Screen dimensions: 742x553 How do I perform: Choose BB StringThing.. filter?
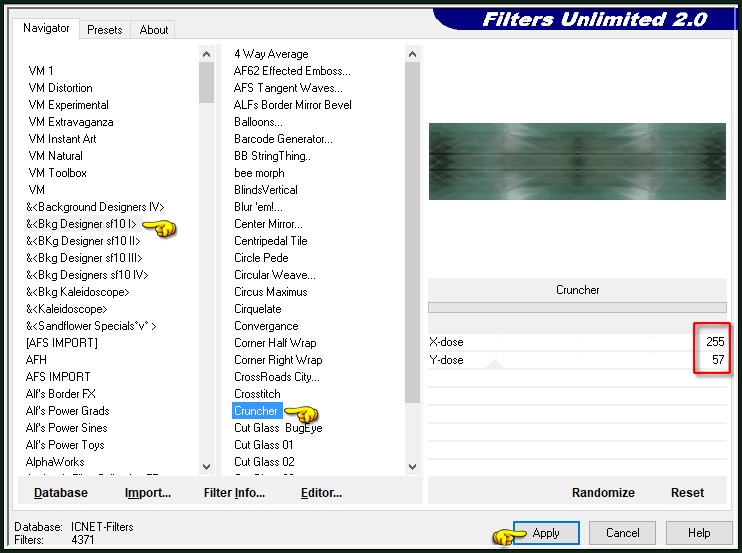tap(272, 156)
